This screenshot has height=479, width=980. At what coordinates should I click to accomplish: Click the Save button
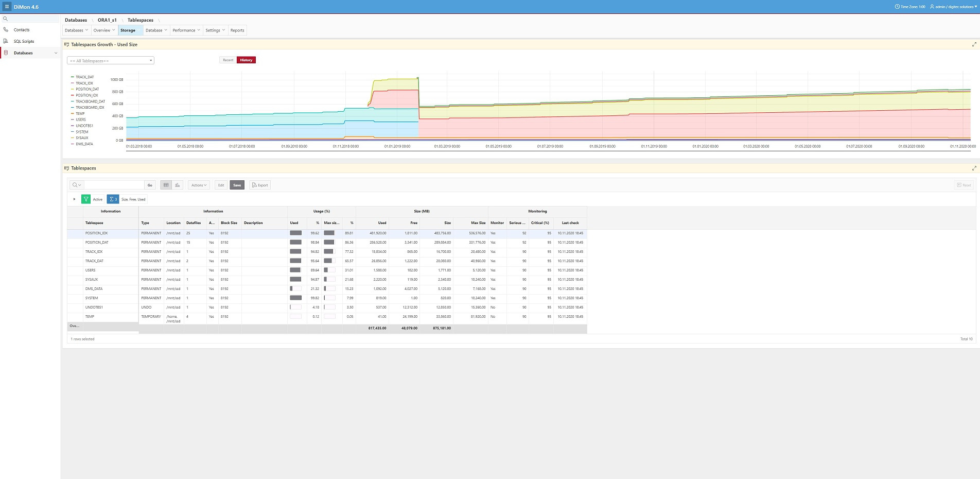237,185
